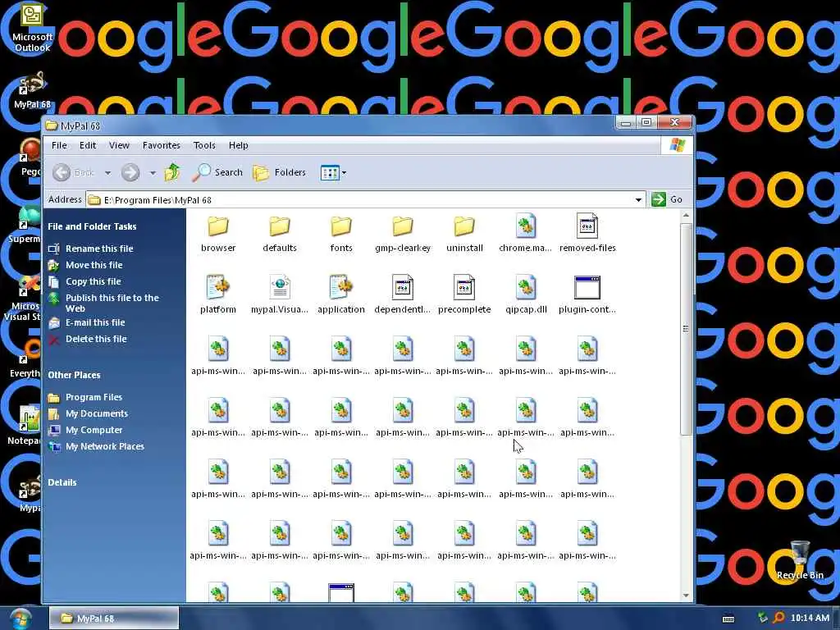Viewport: 840px width, 630px height.
Task: Select the precomplete file icon
Action: pyautogui.click(x=464, y=287)
